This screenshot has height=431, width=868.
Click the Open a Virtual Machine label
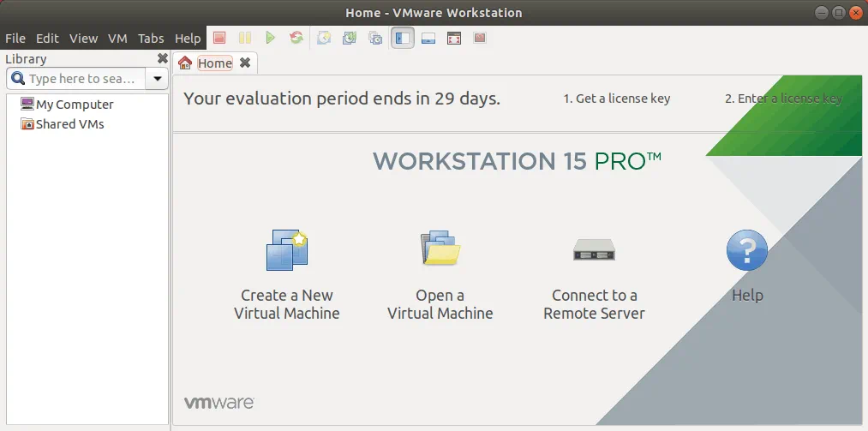(x=440, y=304)
